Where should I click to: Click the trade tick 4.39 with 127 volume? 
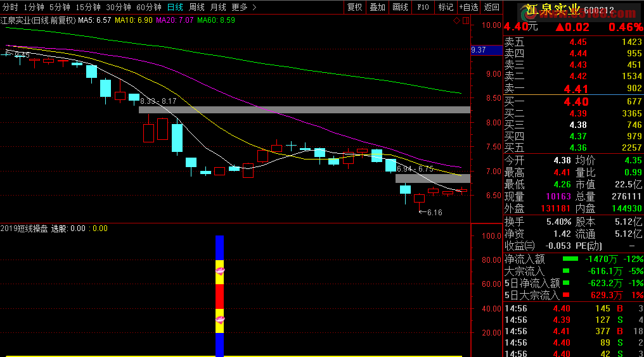click(574, 320)
